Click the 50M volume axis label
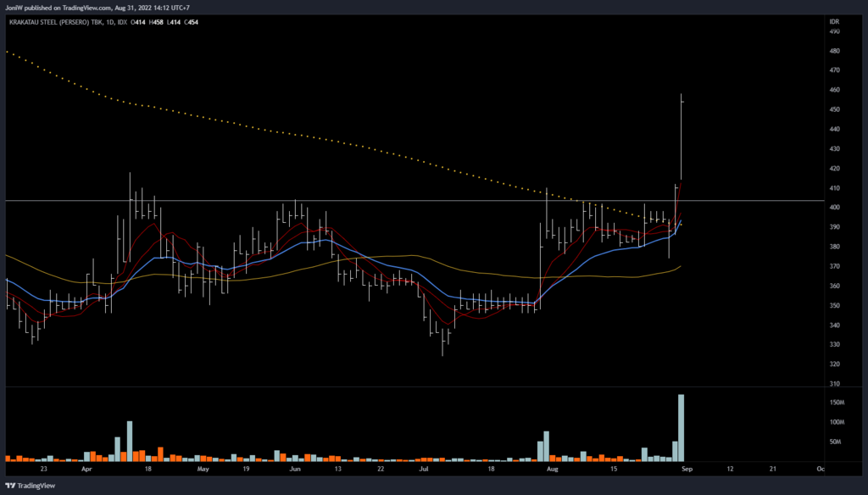 click(x=835, y=442)
